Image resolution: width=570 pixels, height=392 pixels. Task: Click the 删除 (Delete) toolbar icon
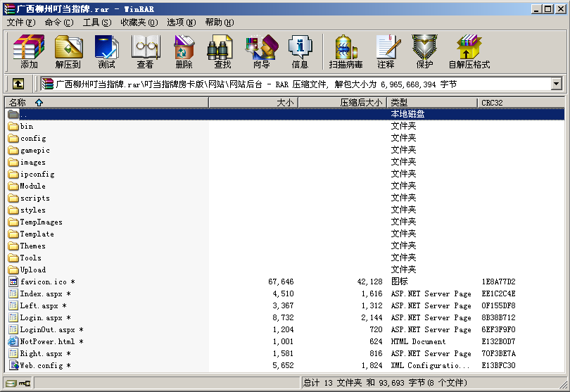(184, 51)
